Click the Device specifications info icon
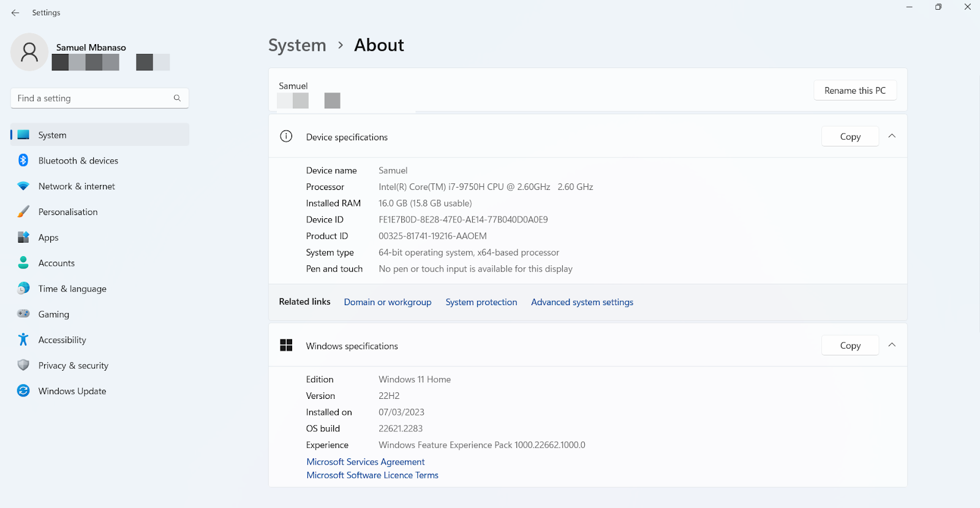Image resolution: width=980 pixels, height=508 pixels. [x=286, y=137]
